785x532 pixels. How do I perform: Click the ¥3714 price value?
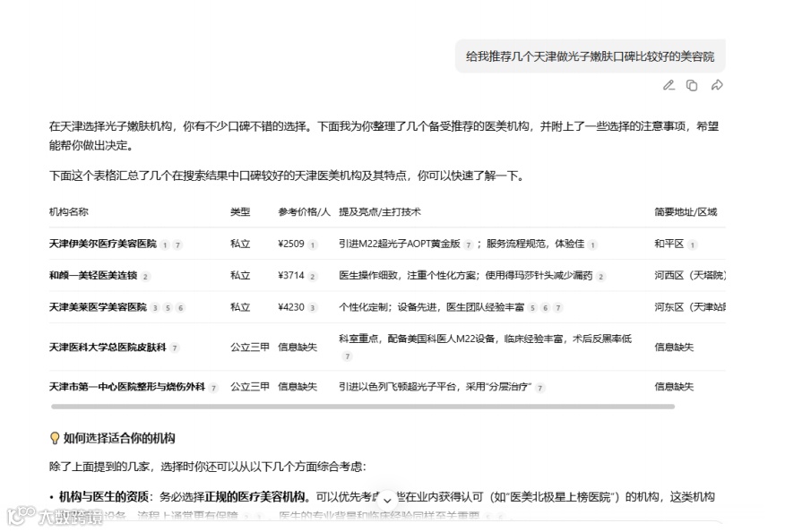(x=291, y=275)
